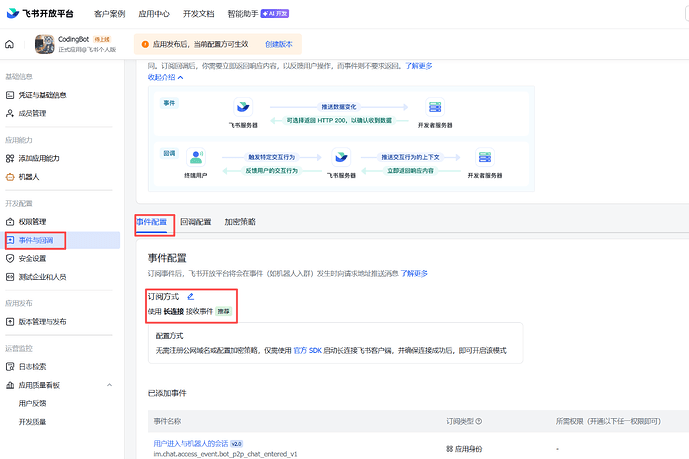Collapse the intro via 收起介绍
The width and height of the screenshot is (689, 459).
(165, 77)
